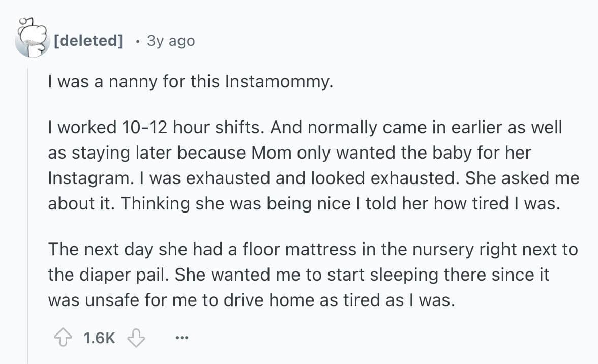Screen dimensions: 598x364
Task: Click the [deleted] username
Action: point(88,41)
